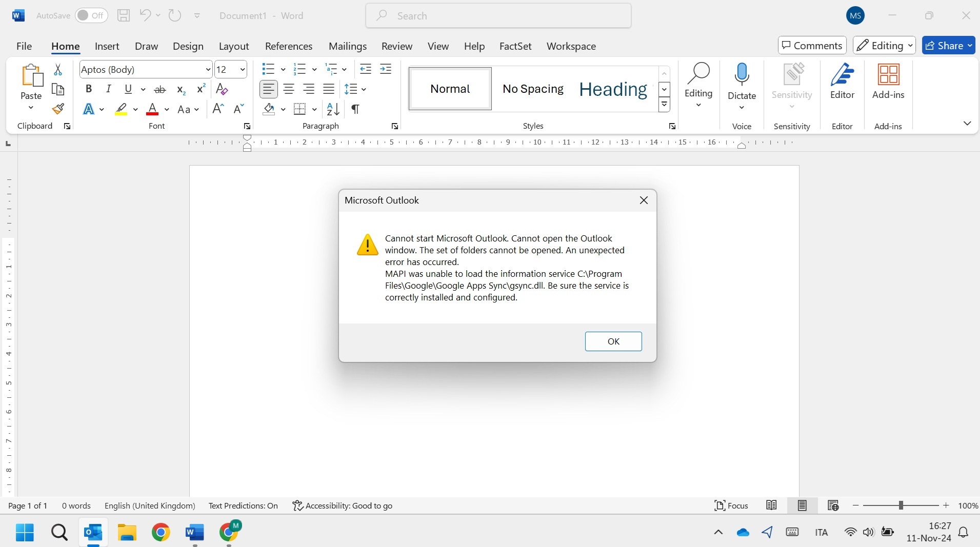The width and height of the screenshot is (980, 547).
Task: Toggle Justify alignment
Action: (329, 89)
